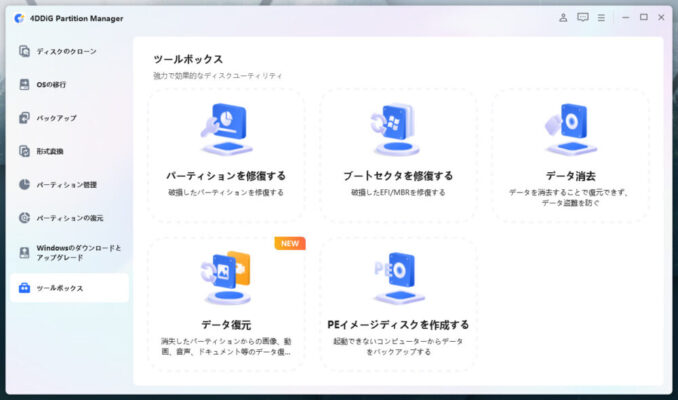678x400 pixels.
Task: Select バックアップ in the sidebar
Action: 69,118
